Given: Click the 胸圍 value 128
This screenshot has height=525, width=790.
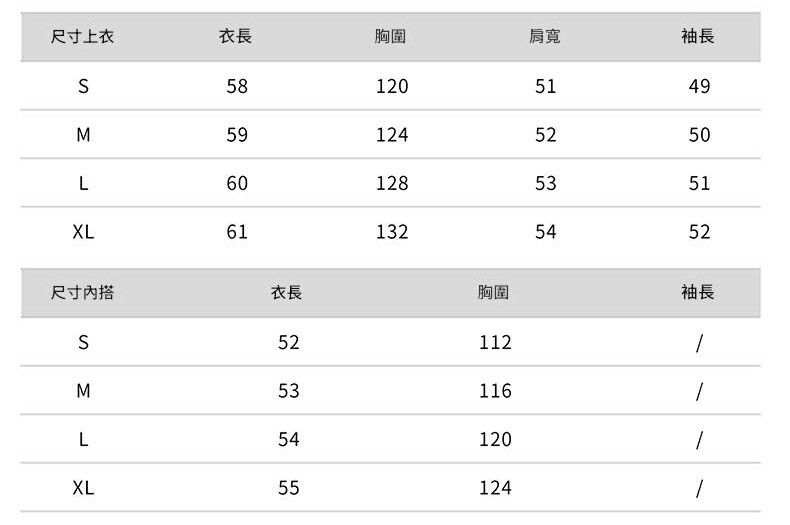Looking at the screenshot, I should coord(392,183).
